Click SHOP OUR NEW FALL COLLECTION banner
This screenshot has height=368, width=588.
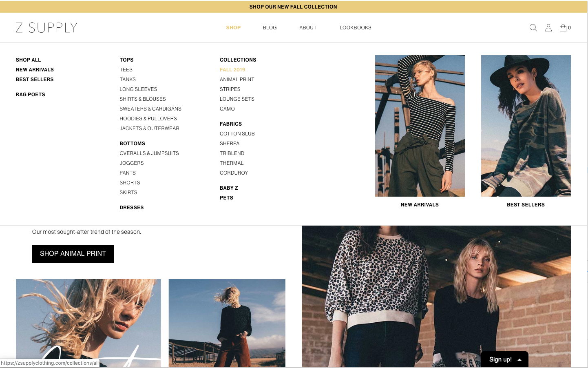coord(293,7)
